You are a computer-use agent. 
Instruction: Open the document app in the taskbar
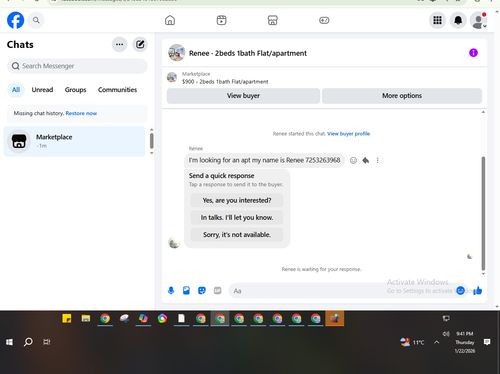click(x=181, y=319)
